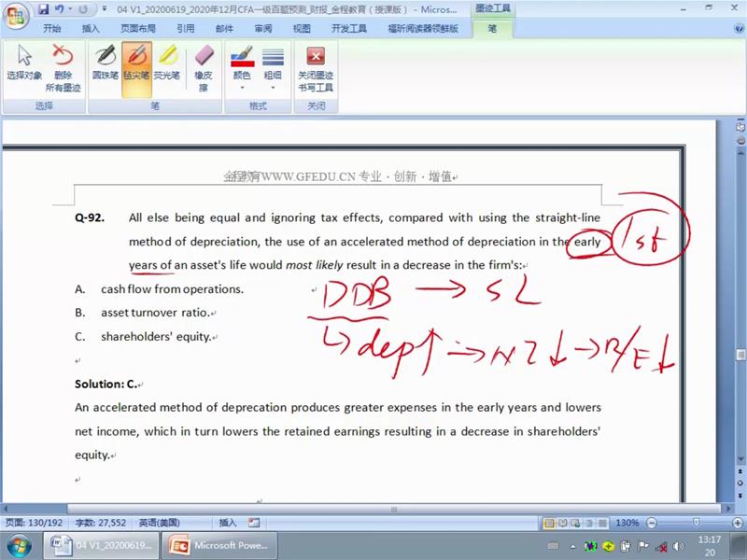Click the Save icon in quick access toolbar
The height and width of the screenshot is (560, 747).
[x=43, y=10]
